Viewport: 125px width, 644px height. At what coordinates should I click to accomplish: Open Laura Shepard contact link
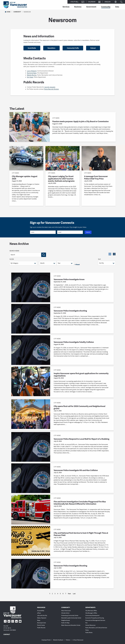coord(32,71)
